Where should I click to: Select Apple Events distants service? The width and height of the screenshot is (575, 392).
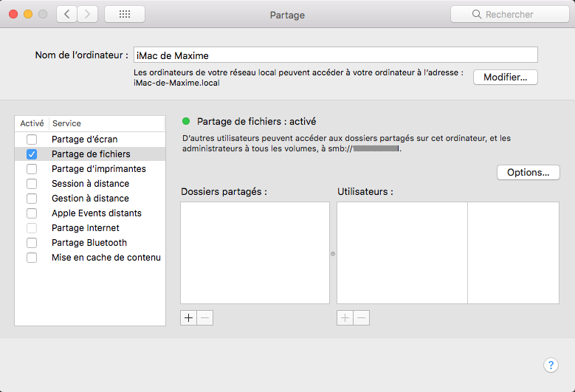pos(96,213)
